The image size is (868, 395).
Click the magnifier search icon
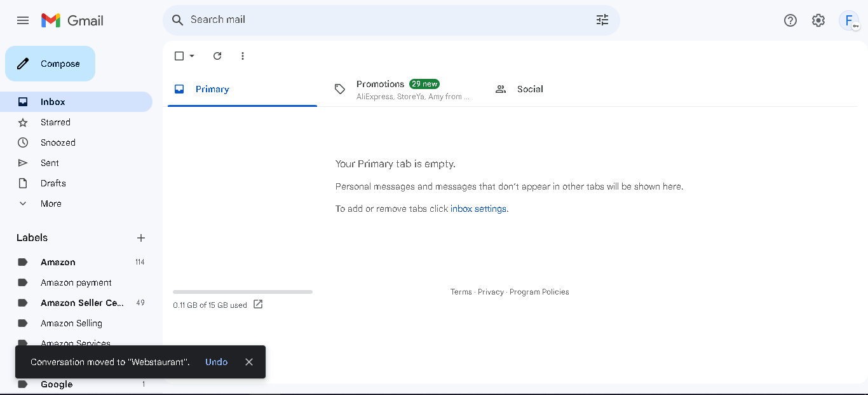[178, 20]
